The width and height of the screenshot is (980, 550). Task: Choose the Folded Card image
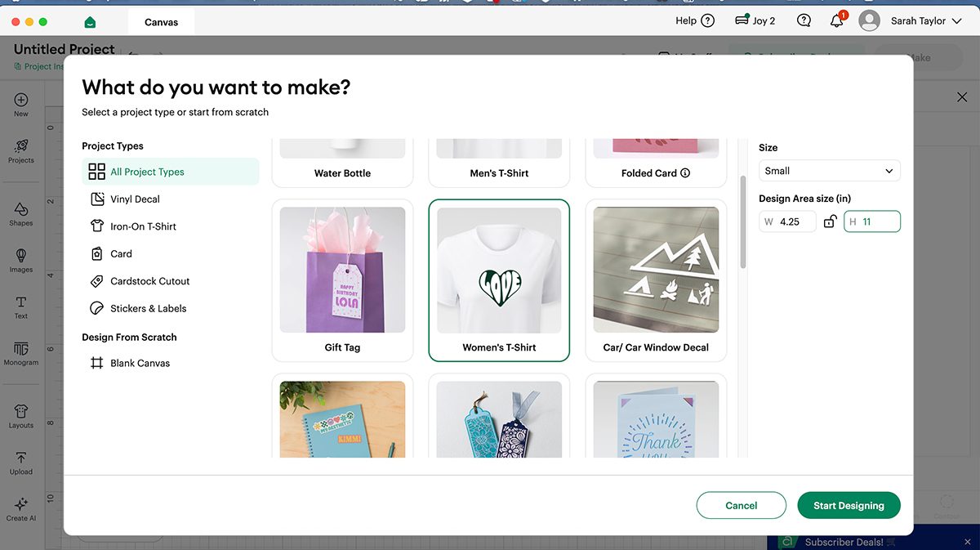click(x=656, y=148)
